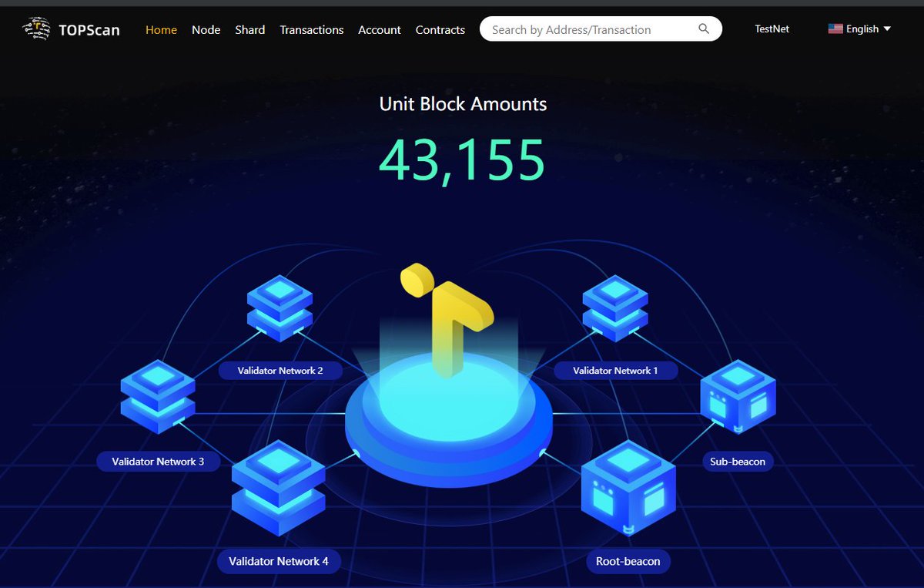Viewport: 924px width, 588px height.
Task: Select the Root-beacon label
Action: tap(628, 561)
